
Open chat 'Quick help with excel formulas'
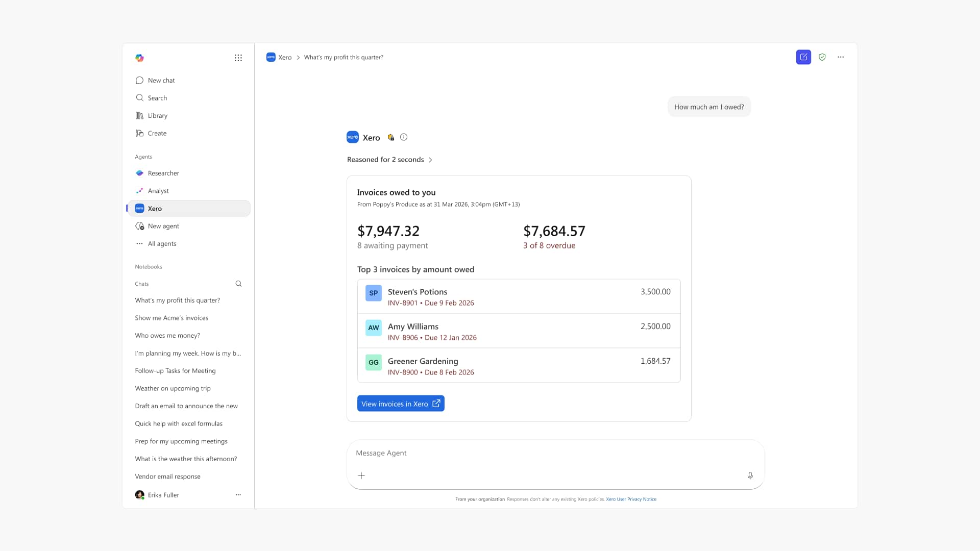pos(179,423)
